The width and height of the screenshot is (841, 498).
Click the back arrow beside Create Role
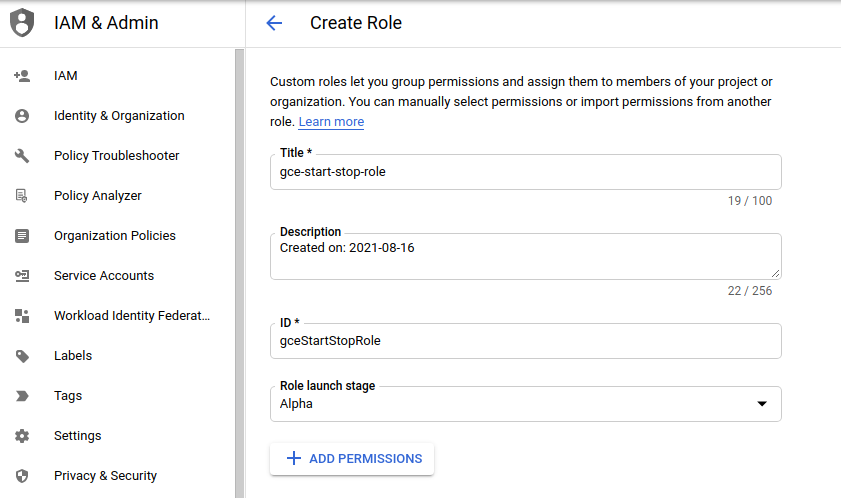click(x=274, y=23)
